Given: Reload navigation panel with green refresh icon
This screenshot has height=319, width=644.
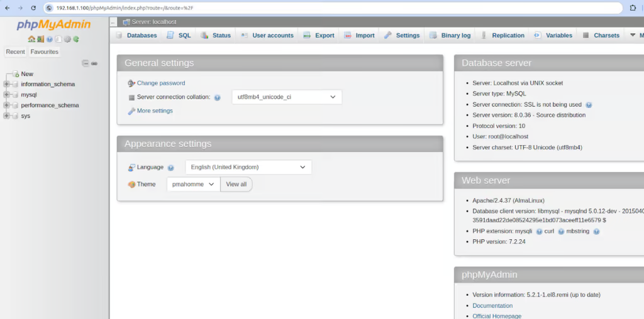Looking at the screenshot, I should pyautogui.click(x=76, y=39).
